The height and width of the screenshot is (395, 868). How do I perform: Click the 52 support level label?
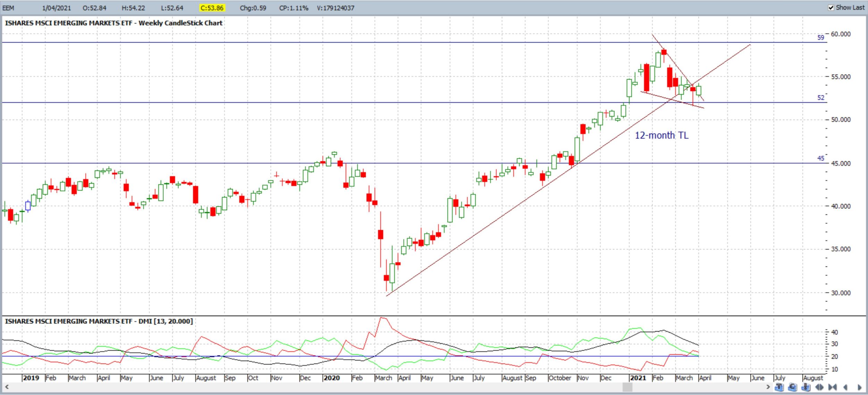(820, 98)
